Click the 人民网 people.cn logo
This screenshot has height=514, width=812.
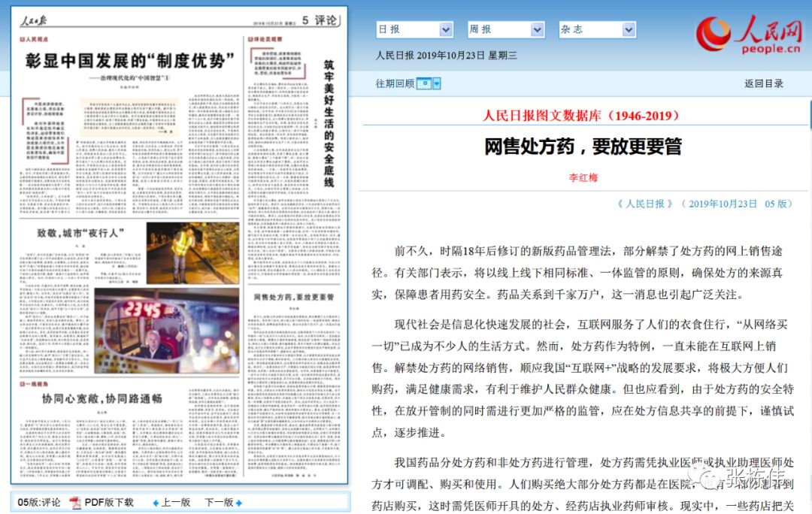(x=748, y=34)
